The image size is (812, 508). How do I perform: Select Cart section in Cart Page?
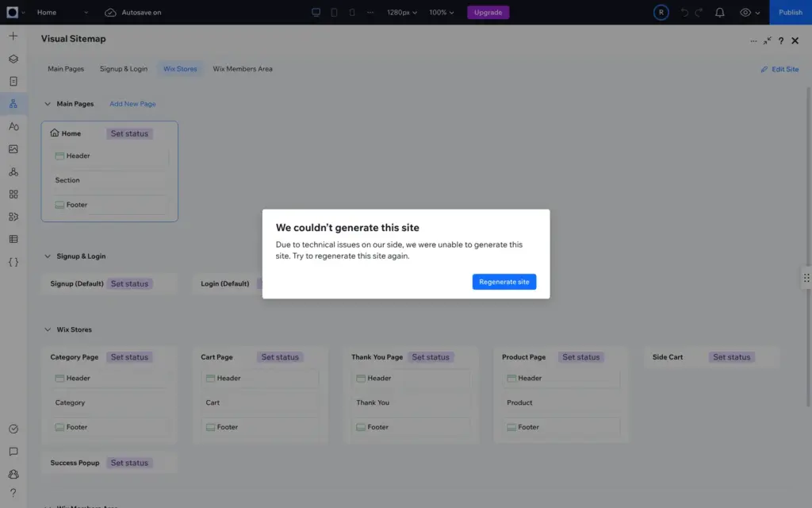260,402
